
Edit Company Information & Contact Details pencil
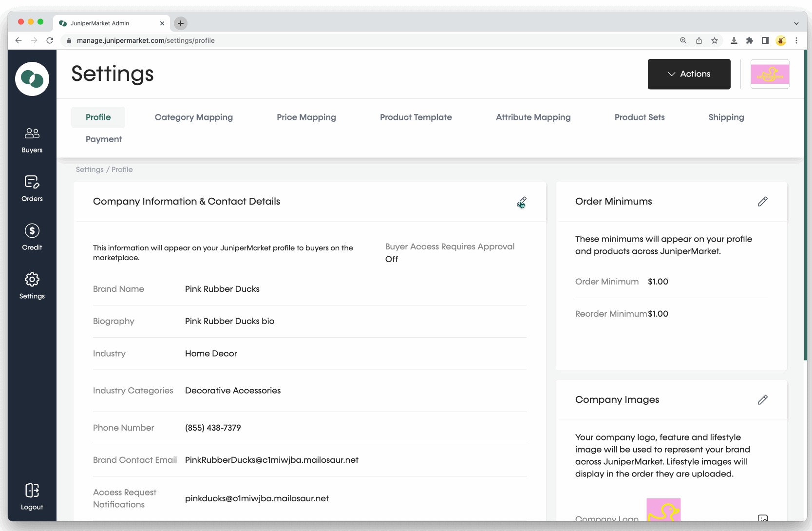(x=522, y=202)
